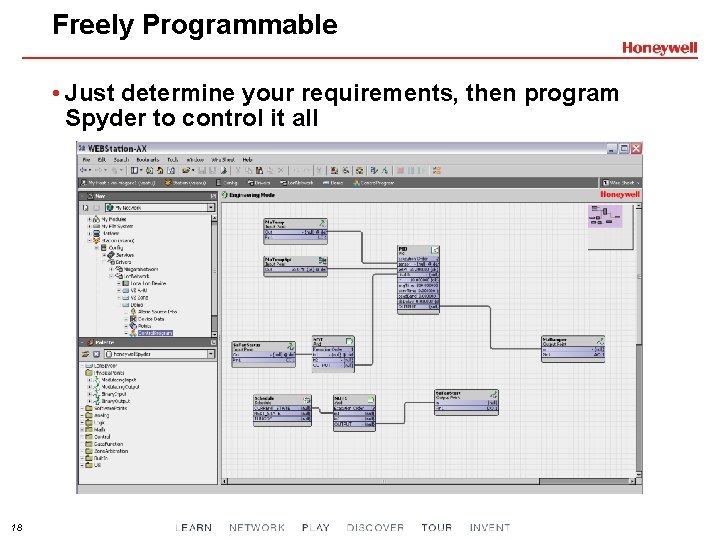Click the Drivers breadcrumb link

tap(259, 183)
